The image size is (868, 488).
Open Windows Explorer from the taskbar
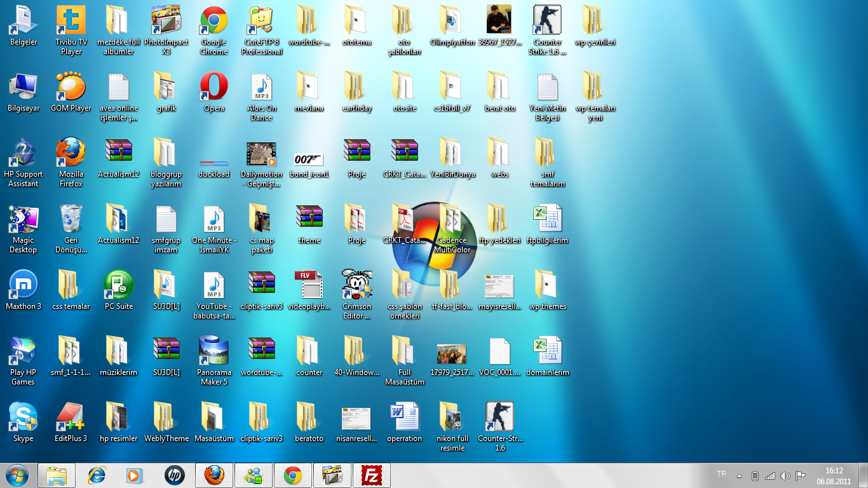57,475
